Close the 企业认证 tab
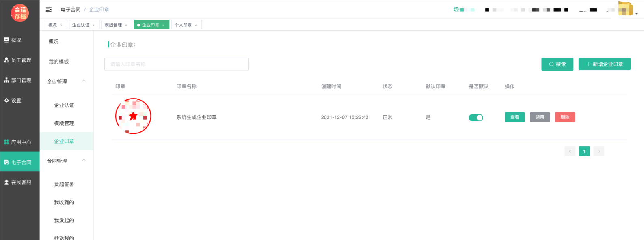 pos(93,26)
